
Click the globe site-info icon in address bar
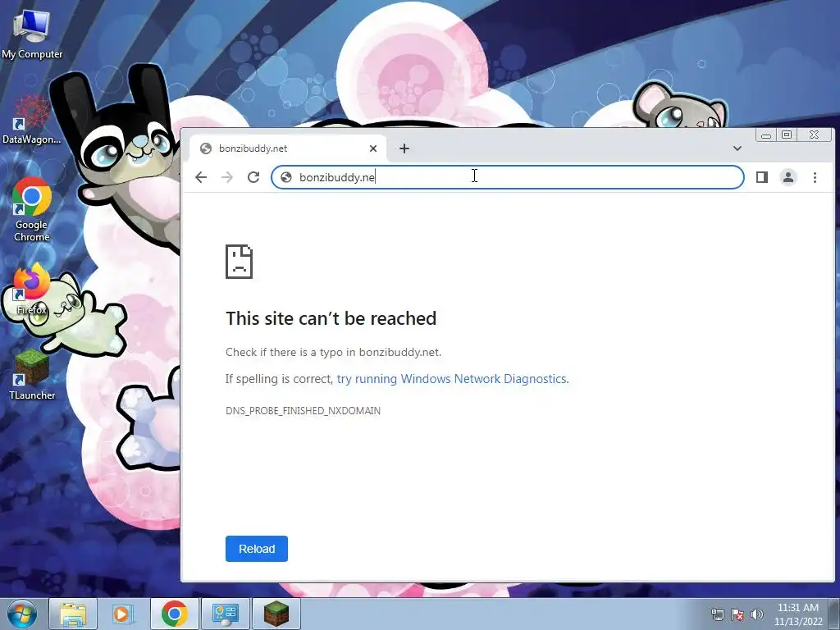pyautogui.click(x=286, y=177)
